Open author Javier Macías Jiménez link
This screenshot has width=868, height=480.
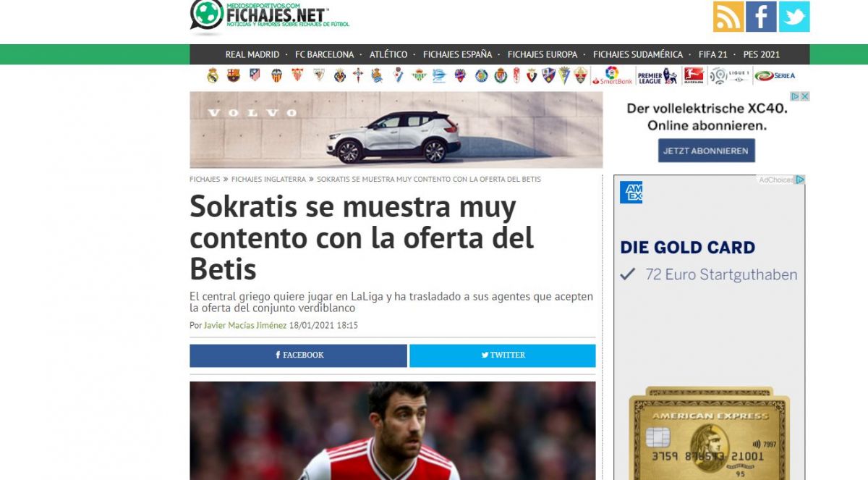click(245, 326)
